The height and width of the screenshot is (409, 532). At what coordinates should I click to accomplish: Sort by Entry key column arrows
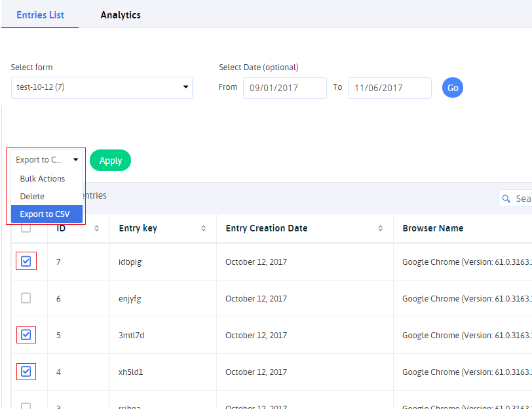tap(203, 229)
